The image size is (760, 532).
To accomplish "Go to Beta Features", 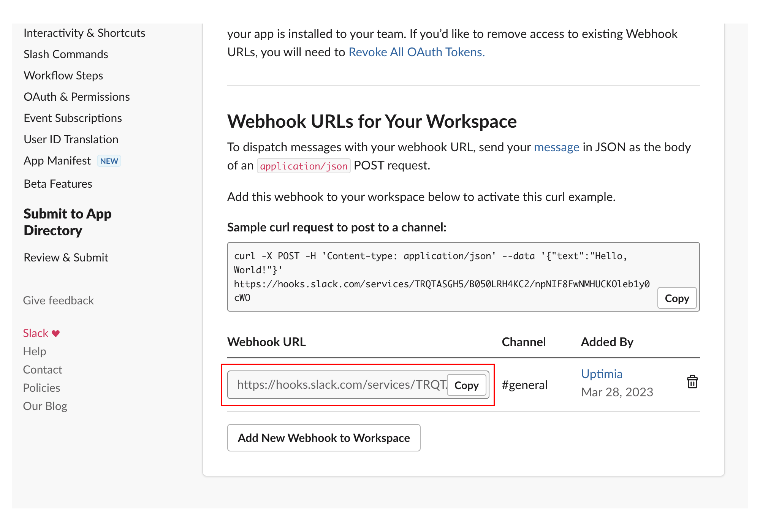I will point(58,184).
